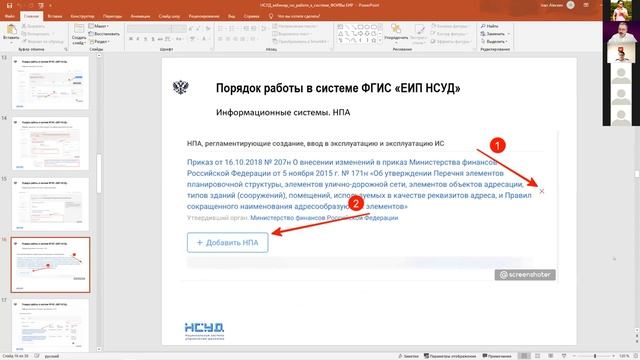The image size is (640, 360).
Task: Open the Справка ribbon tab
Action: point(251,16)
